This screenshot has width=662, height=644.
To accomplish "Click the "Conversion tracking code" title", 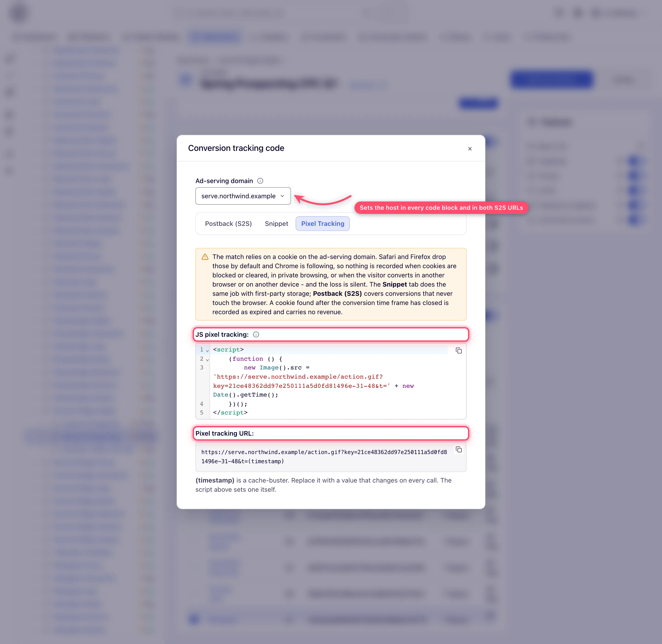I will pos(236,148).
